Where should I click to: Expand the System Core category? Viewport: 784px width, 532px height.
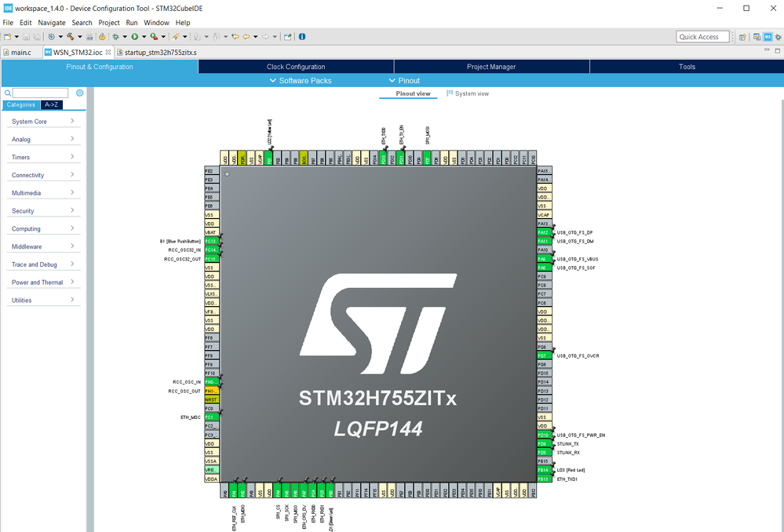pyautogui.click(x=43, y=122)
